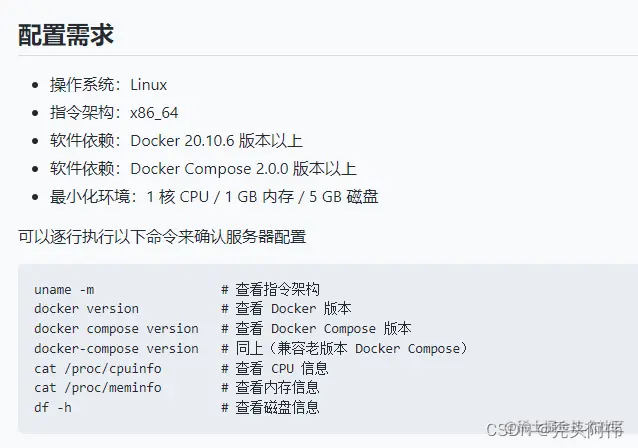Click the docker compose version command
This screenshot has width=638, height=448.
pyautogui.click(x=116, y=329)
